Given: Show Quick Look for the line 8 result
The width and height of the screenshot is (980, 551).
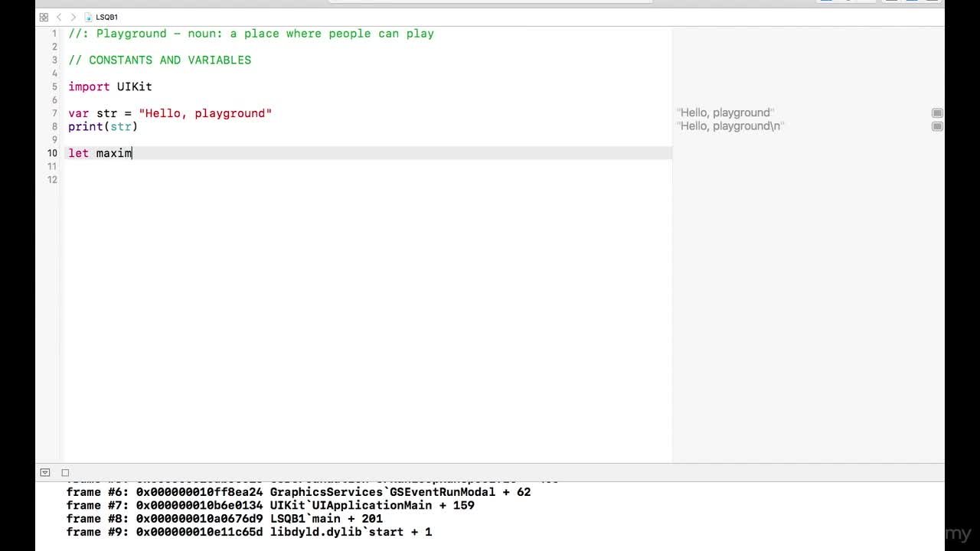Looking at the screenshot, I should tap(937, 126).
